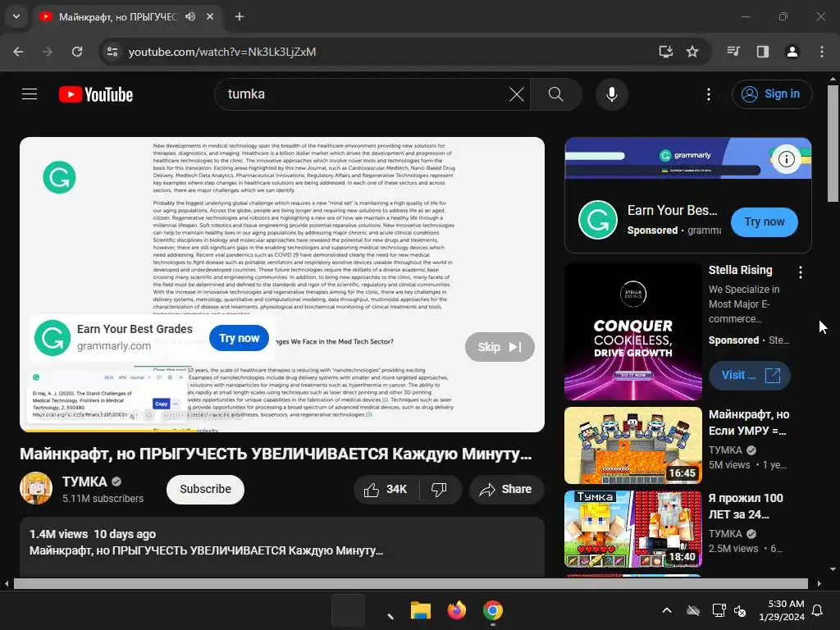
Task: Share this video
Action: [x=506, y=489]
